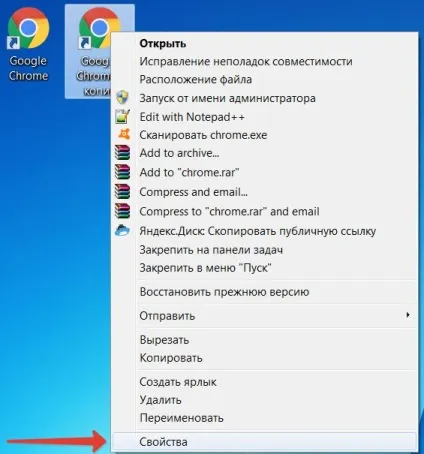Open the Отправить menu entry

265,316
